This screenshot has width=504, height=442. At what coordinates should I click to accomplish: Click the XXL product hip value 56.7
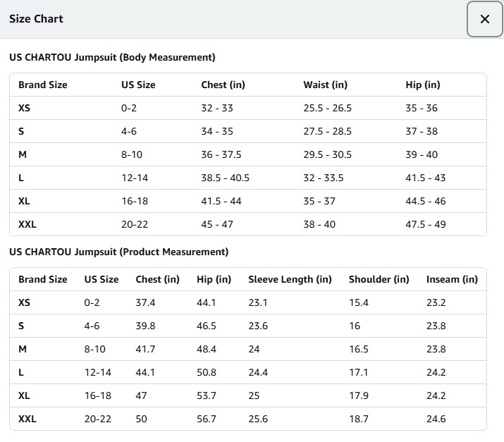pyautogui.click(x=207, y=419)
